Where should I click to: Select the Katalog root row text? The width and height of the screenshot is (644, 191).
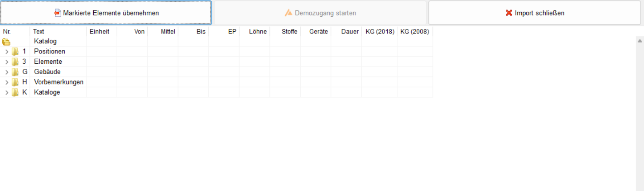[45, 41]
